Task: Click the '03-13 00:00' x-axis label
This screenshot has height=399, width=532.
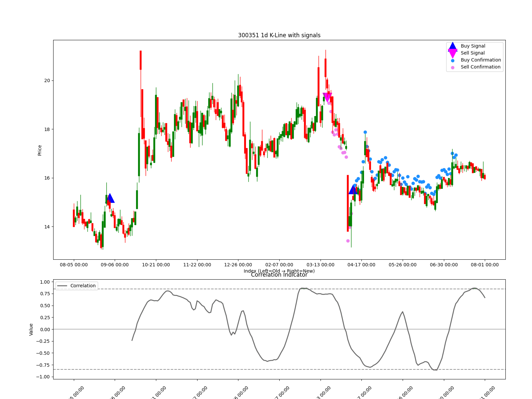Action: pos(321,265)
